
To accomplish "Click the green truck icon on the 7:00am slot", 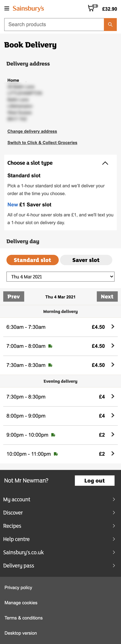I will coord(51,346).
